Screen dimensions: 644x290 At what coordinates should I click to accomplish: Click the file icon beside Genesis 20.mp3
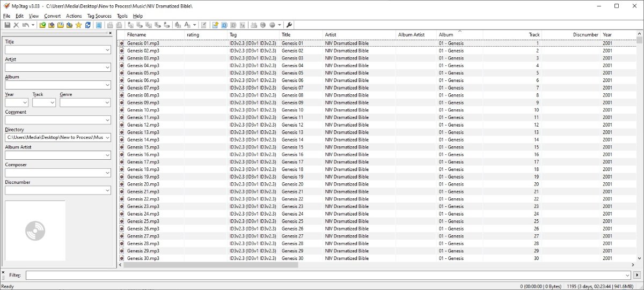point(121,184)
